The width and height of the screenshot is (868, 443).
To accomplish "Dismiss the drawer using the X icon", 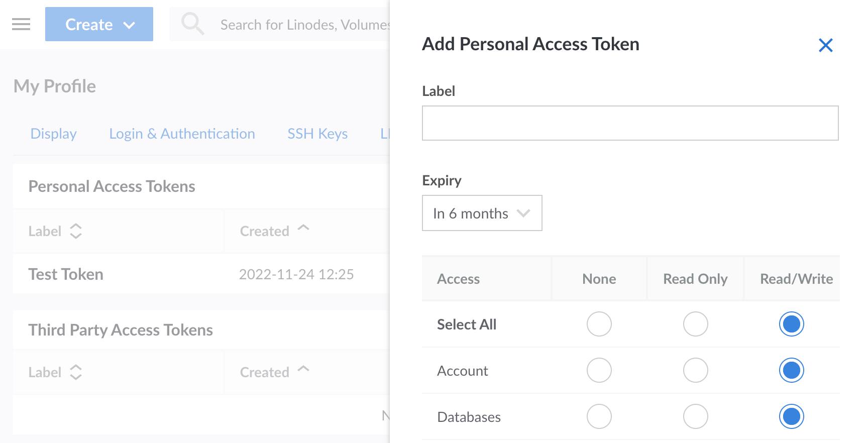I will click(826, 45).
